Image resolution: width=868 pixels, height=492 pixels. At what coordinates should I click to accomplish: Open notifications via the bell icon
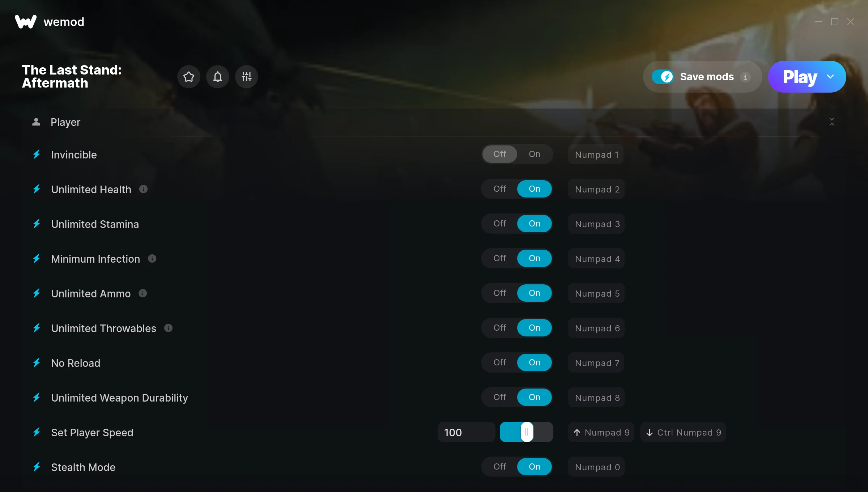point(218,77)
